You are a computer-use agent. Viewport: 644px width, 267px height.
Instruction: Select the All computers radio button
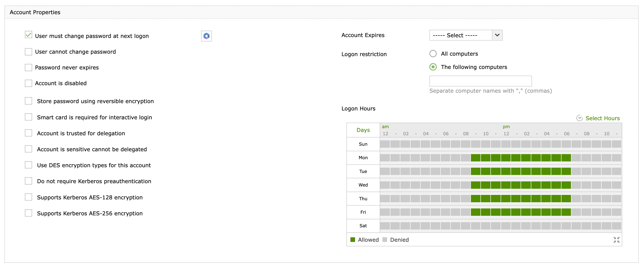[x=433, y=54]
